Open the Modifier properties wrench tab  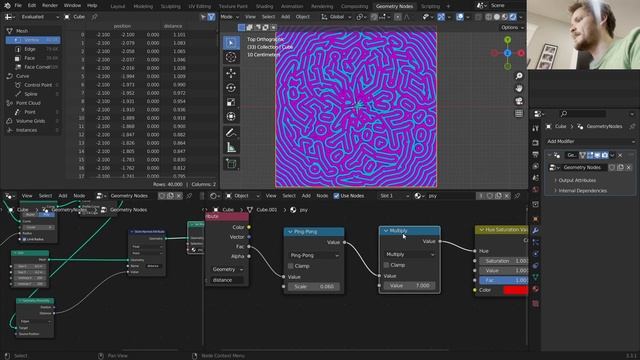[x=536, y=231]
